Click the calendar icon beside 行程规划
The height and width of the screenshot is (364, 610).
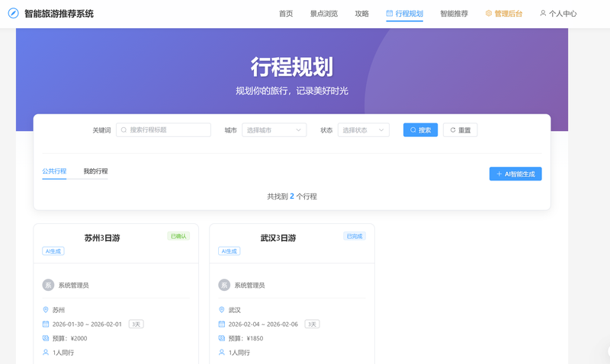click(389, 13)
